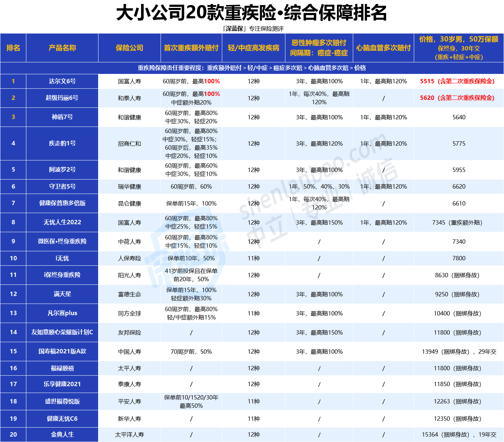Click the price 8630 (捆绑身故)
This screenshot has width=504, height=442.
[457, 275]
